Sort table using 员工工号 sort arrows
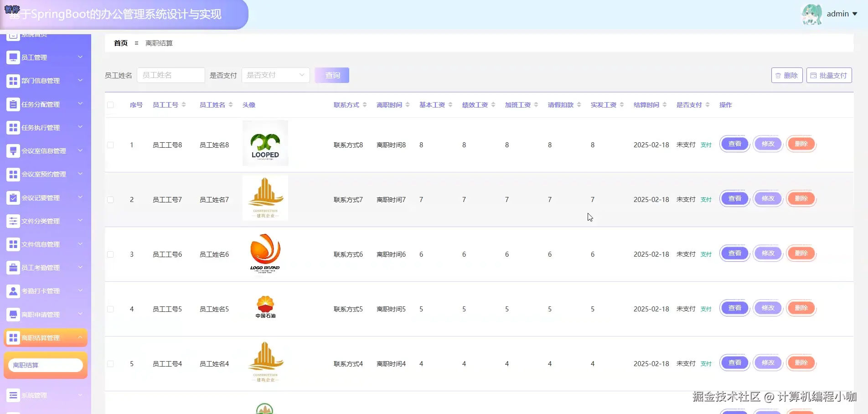 coord(184,105)
